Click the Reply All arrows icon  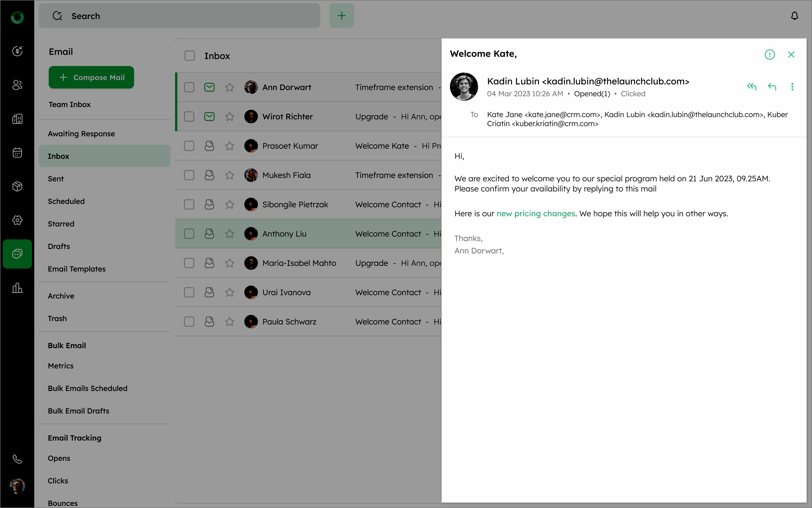752,87
